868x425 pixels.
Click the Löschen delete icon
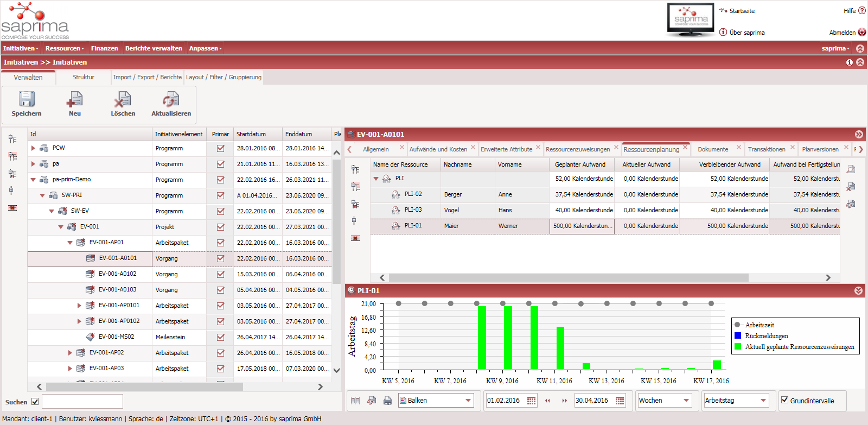tap(123, 99)
